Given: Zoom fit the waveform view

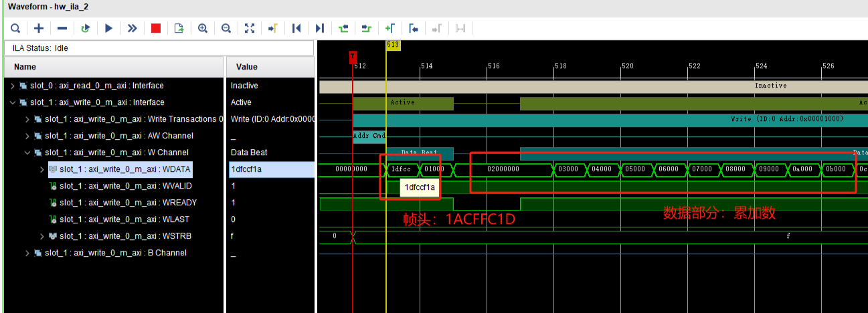Looking at the screenshot, I should point(250,28).
